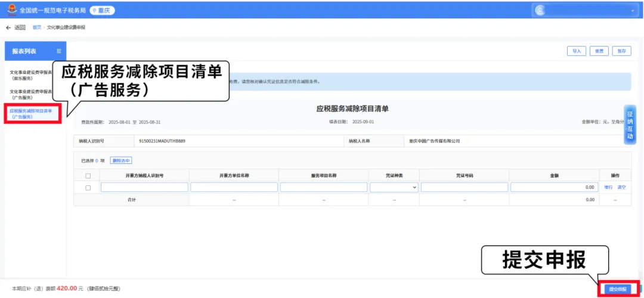Click the 操作 column header
Screen dimensions: 644x298
[x=615, y=176]
